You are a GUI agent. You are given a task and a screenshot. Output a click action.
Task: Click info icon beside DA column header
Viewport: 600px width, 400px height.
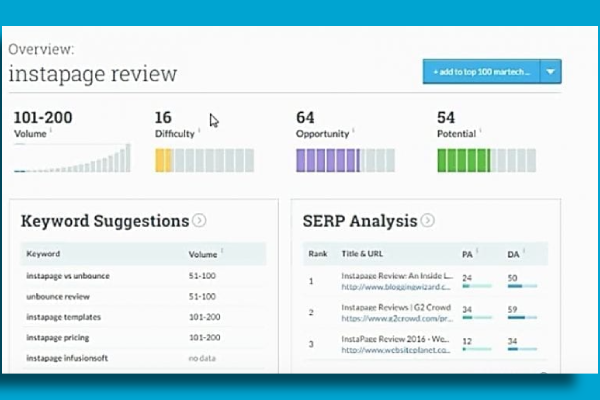tap(524, 251)
